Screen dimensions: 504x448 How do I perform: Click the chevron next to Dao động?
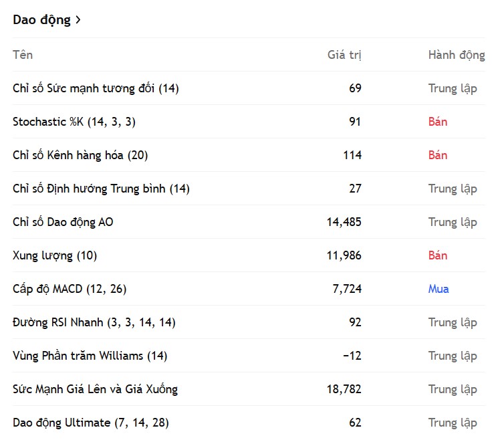click(x=78, y=20)
